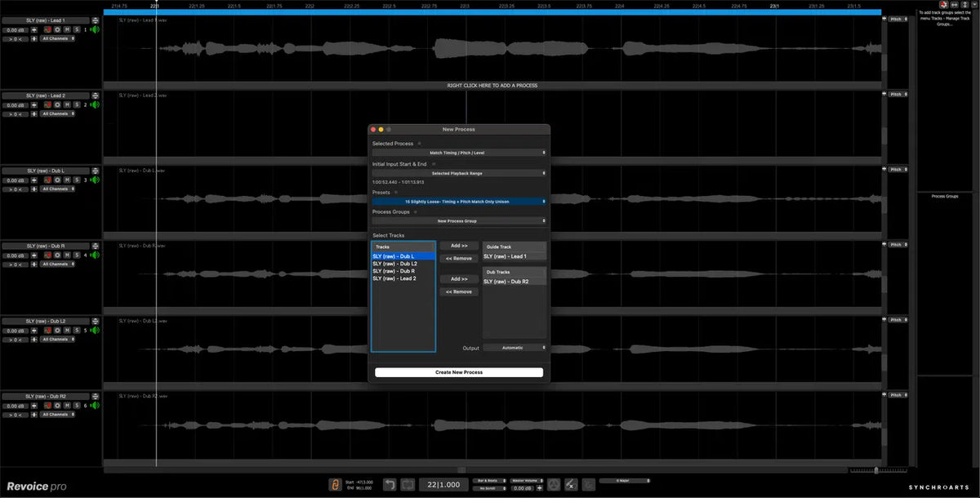Click the track height icon beside Lead 2 name

coord(96,96)
